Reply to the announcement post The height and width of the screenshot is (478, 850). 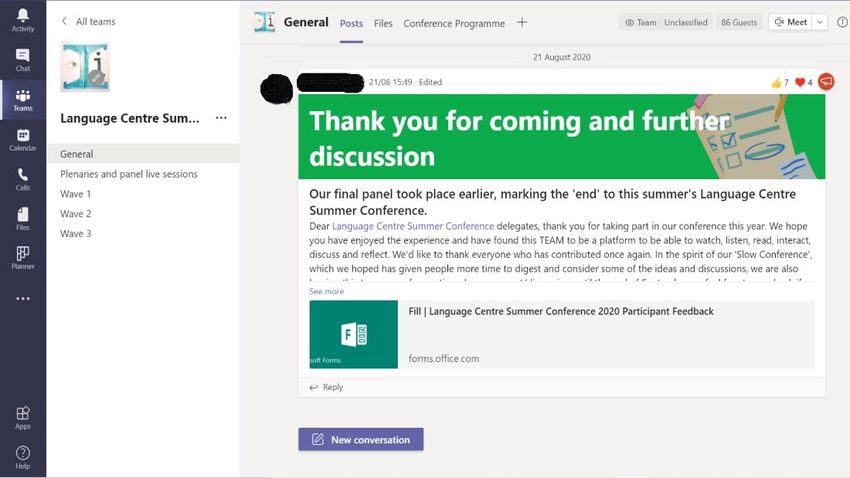pyautogui.click(x=326, y=387)
